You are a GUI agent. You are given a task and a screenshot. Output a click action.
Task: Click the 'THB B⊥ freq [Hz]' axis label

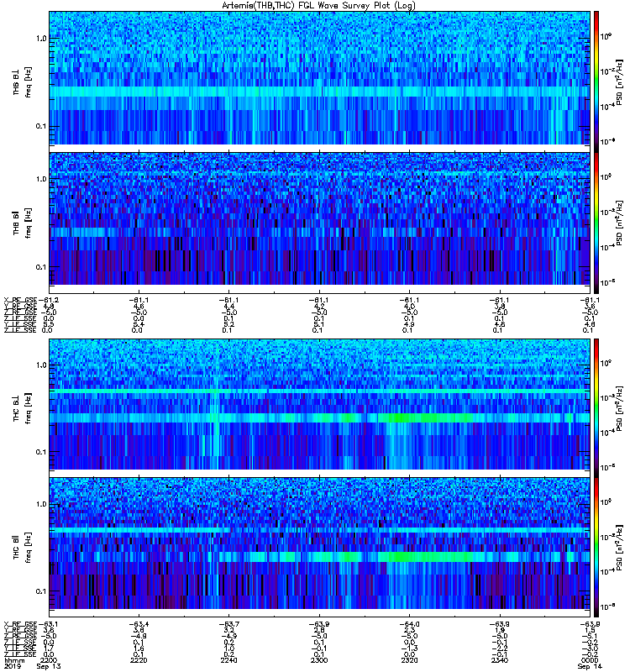22,81
